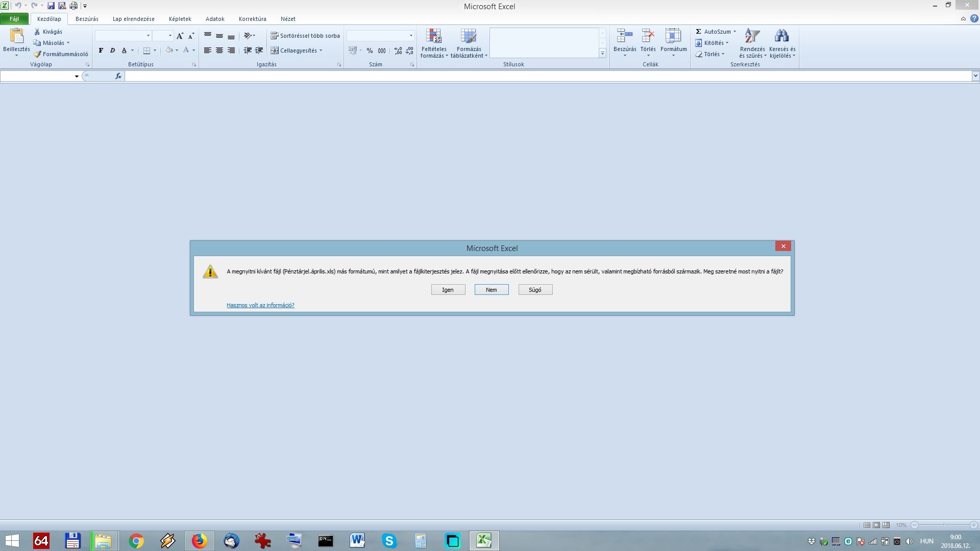Click the decrease decimal places icon

[x=409, y=51]
